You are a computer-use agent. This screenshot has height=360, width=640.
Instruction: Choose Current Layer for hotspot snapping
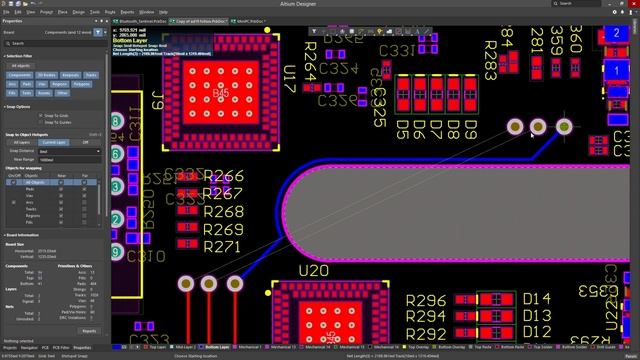[54, 142]
